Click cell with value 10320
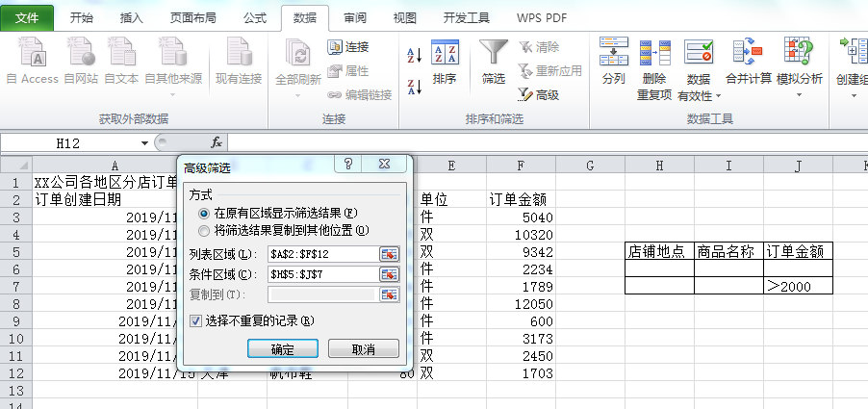This screenshot has height=409, width=868. click(521, 235)
